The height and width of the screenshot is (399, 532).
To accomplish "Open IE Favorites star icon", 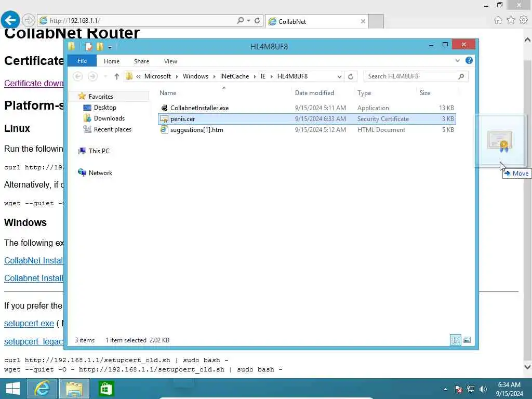I will point(511,20).
